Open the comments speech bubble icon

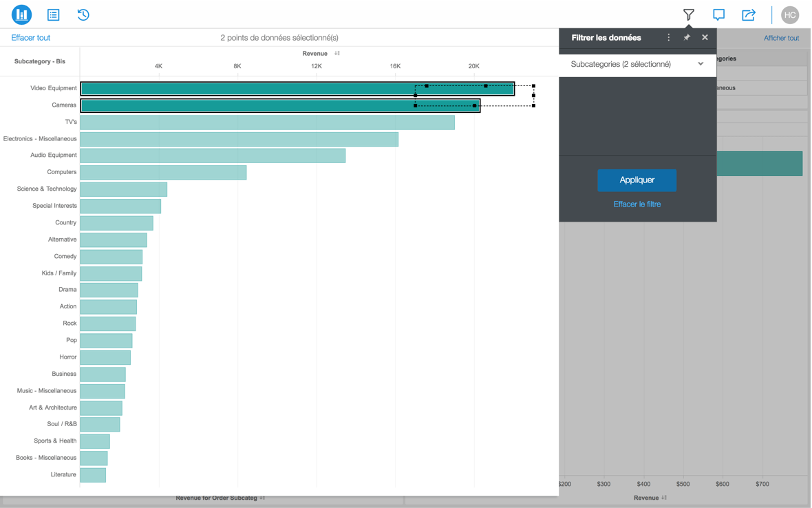point(719,15)
